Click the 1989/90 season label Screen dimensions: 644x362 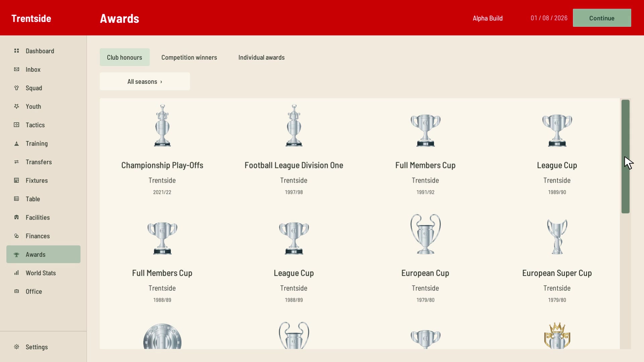(x=557, y=192)
